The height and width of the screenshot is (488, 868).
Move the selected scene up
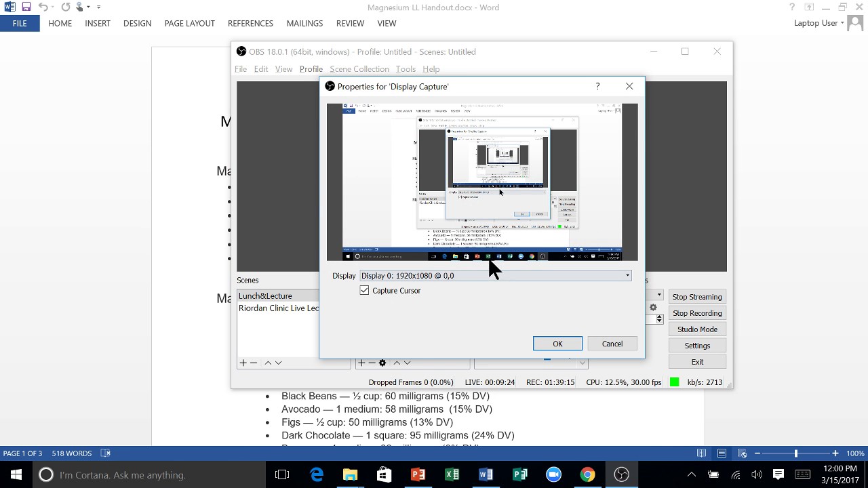tap(268, 363)
